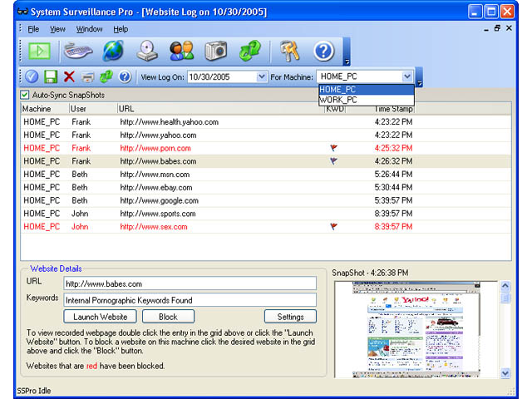
Task: Click the large green sync arrows icon
Action: coord(250,51)
